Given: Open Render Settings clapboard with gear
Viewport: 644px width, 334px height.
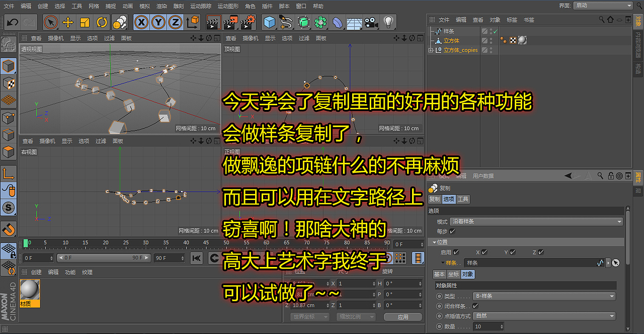Looking at the screenshot, I should (x=248, y=22).
